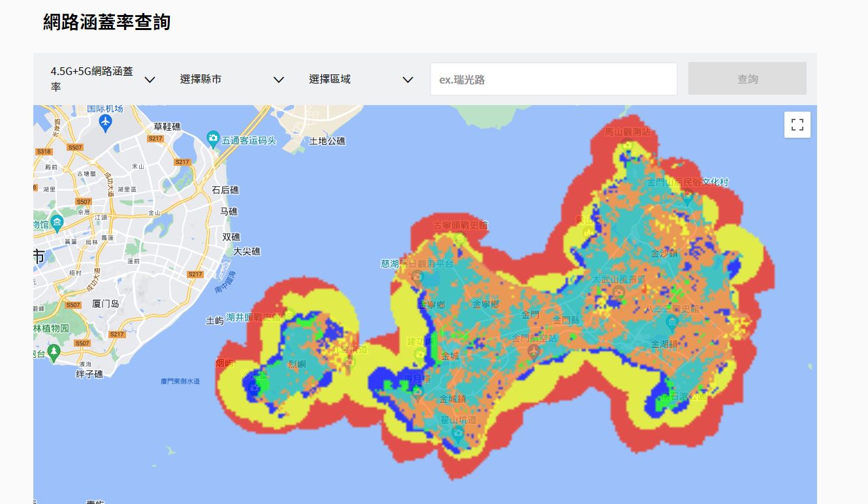Select the 古寧頭戰史館 map marker
The image size is (868, 504).
point(460,238)
